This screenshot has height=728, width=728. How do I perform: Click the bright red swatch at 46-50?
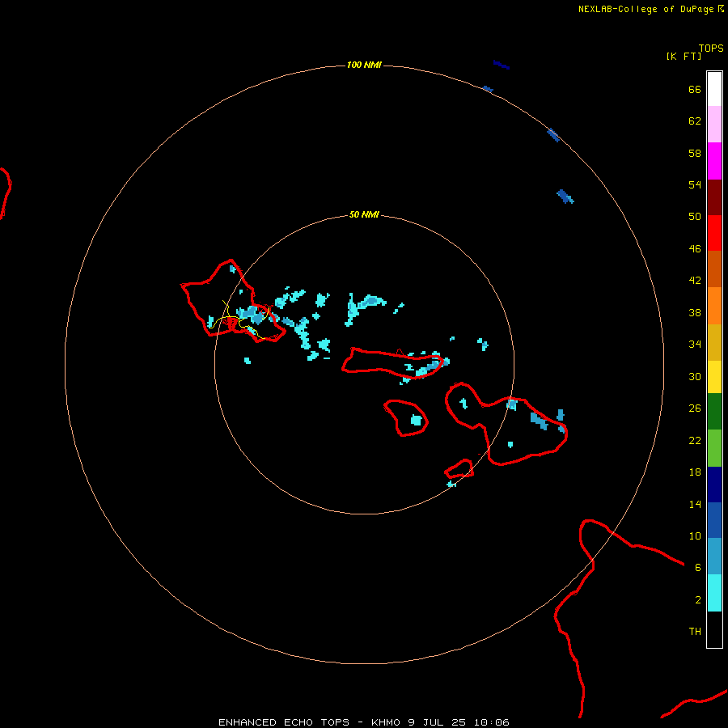tap(714, 233)
